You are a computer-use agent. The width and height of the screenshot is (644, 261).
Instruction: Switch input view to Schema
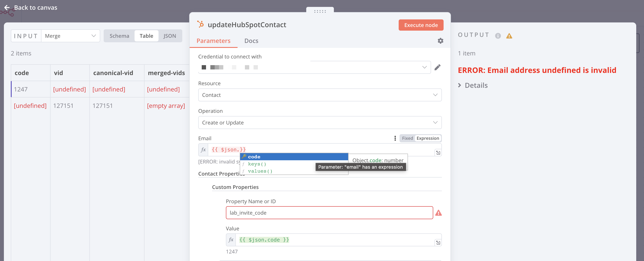pos(119,36)
